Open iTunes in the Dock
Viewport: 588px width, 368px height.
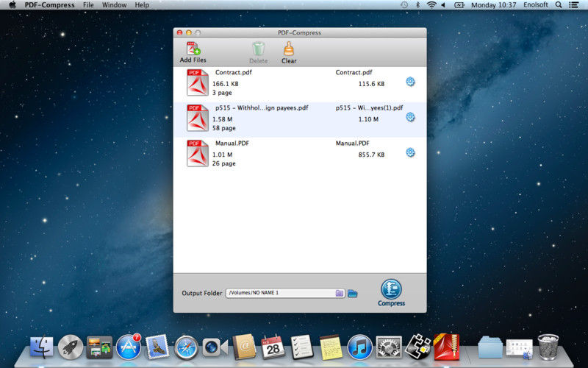pos(359,347)
